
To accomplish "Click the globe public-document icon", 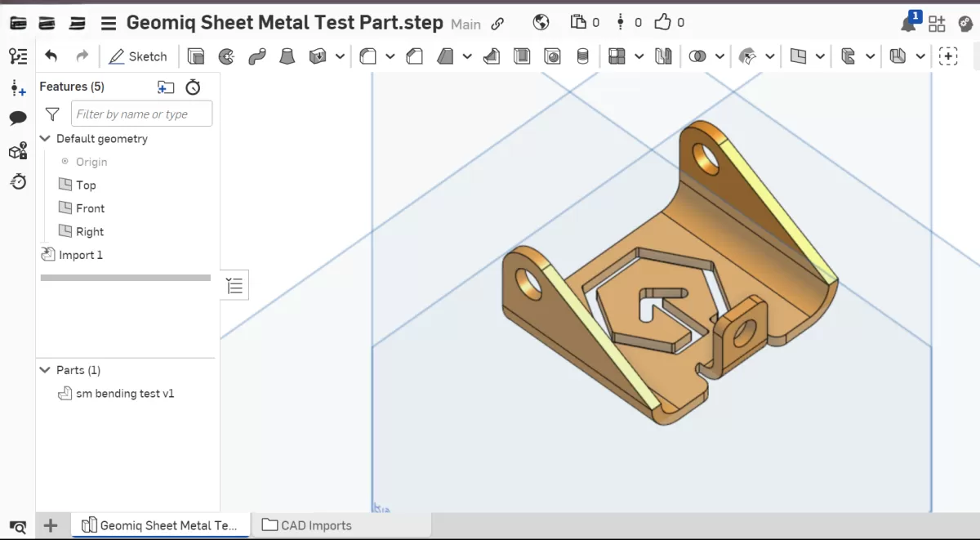I will coord(541,23).
